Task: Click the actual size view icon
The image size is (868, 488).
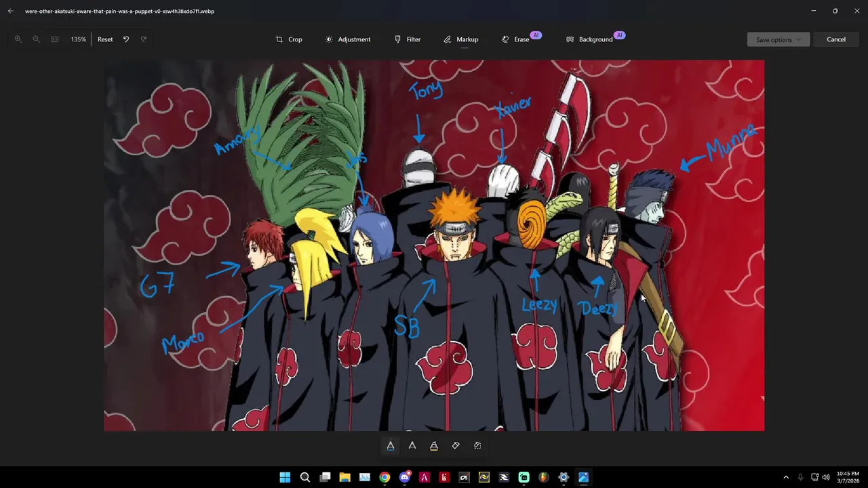Action: click(55, 39)
